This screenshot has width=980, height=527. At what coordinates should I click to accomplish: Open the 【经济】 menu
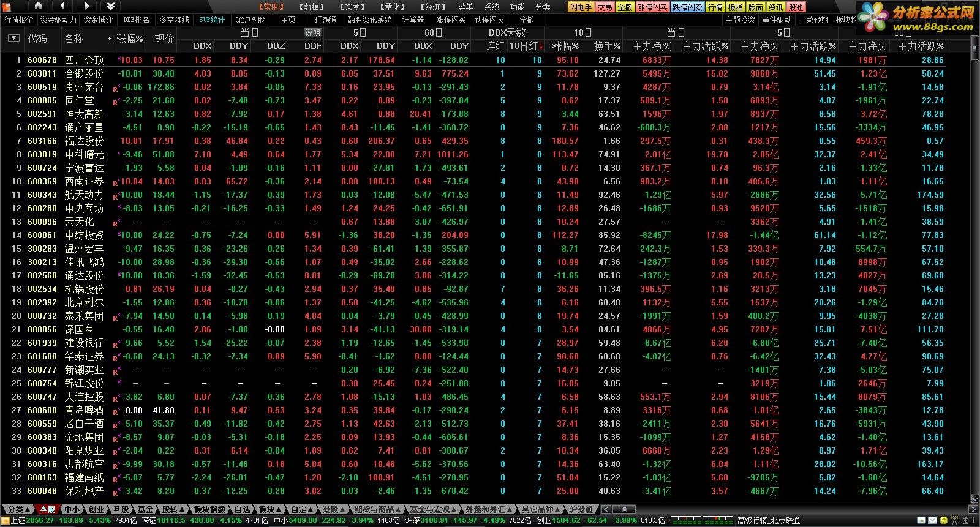tap(432, 7)
